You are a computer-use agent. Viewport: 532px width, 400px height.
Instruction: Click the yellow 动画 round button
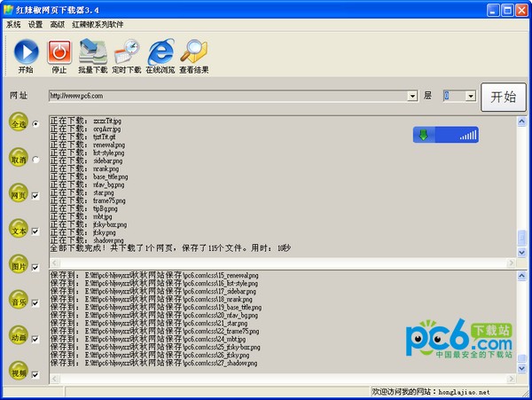(x=19, y=336)
